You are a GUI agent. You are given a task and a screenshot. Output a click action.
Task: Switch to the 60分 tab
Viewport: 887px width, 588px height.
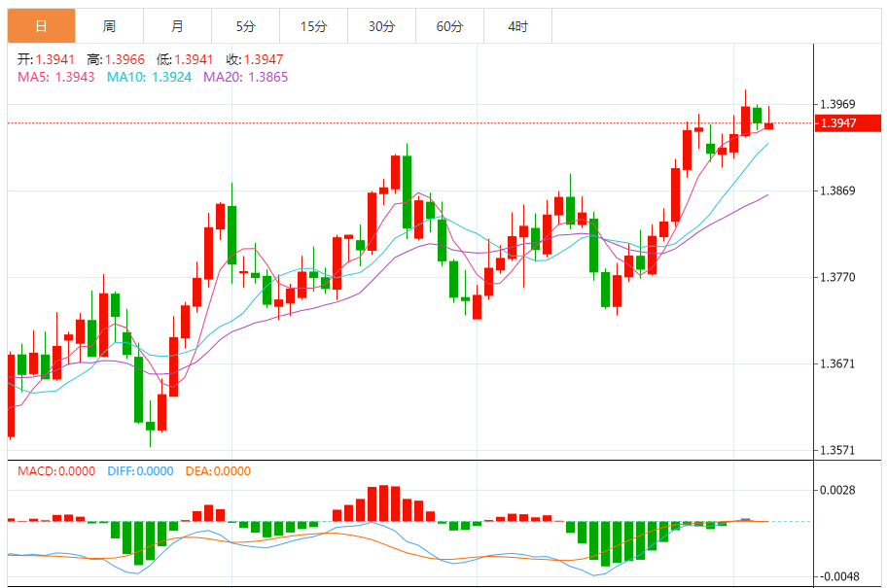449,26
